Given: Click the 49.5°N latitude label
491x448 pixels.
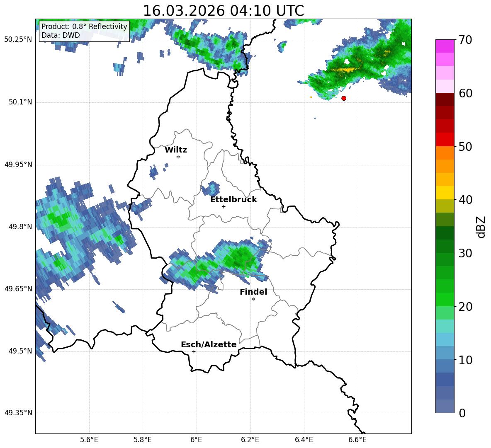Looking at the screenshot, I should pyautogui.click(x=20, y=351).
